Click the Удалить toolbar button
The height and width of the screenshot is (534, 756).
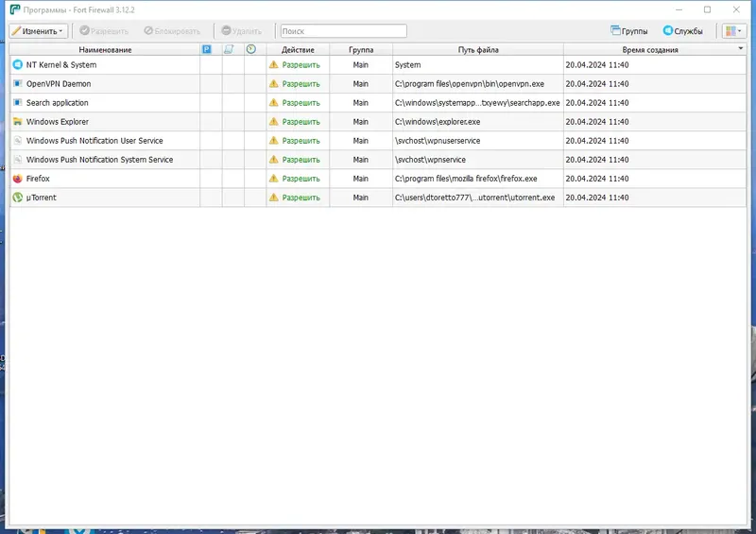242,31
